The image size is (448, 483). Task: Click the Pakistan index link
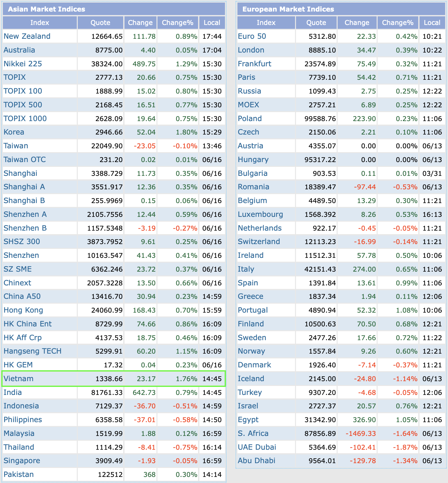click(19, 474)
